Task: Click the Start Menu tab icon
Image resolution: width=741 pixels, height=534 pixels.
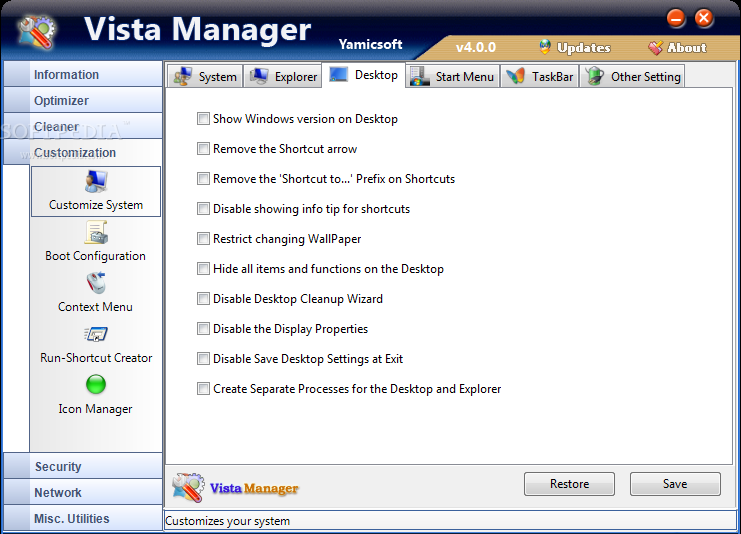Action: [420, 76]
